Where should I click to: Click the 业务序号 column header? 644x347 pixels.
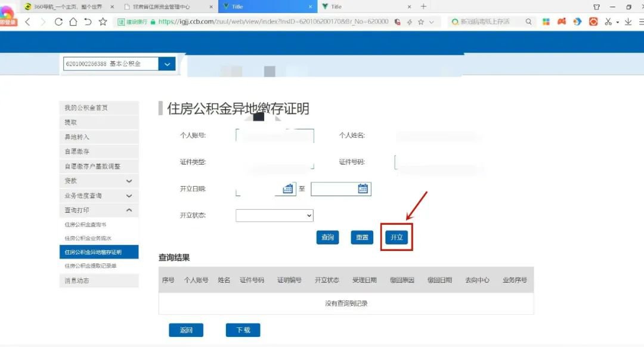point(515,280)
